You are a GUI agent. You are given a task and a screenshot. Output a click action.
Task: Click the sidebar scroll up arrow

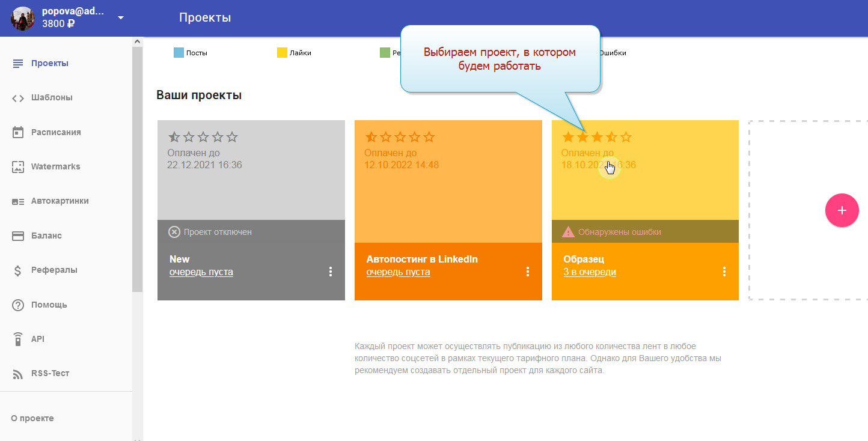pyautogui.click(x=137, y=41)
